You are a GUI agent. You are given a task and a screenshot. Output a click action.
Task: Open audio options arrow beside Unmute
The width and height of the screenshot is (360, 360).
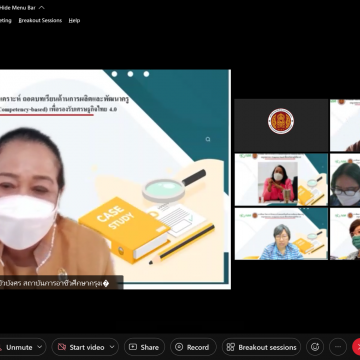click(x=40, y=347)
